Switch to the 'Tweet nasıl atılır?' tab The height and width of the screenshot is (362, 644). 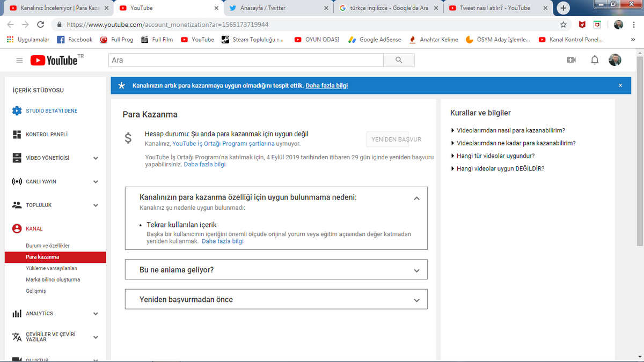point(499,8)
